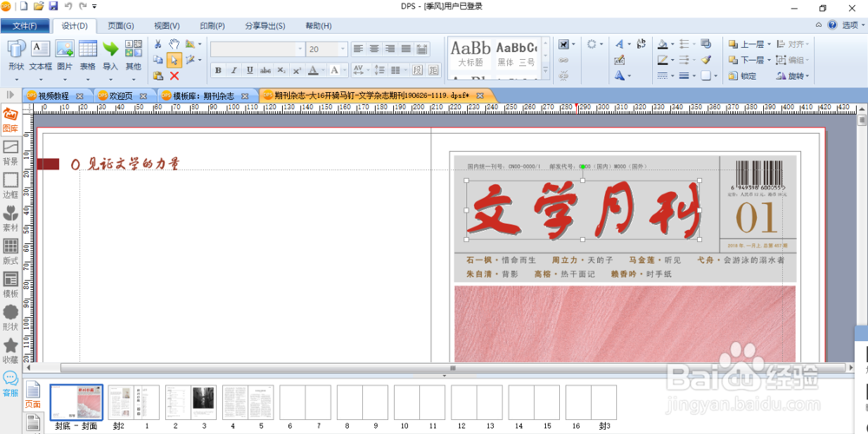This screenshot has width=868, height=434.
Task: Open 边框 border panel in sidebar
Action: [x=10, y=187]
